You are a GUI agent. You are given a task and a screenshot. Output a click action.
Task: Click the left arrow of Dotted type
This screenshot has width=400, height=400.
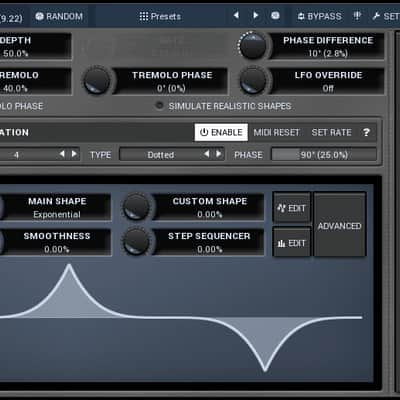click(x=207, y=154)
